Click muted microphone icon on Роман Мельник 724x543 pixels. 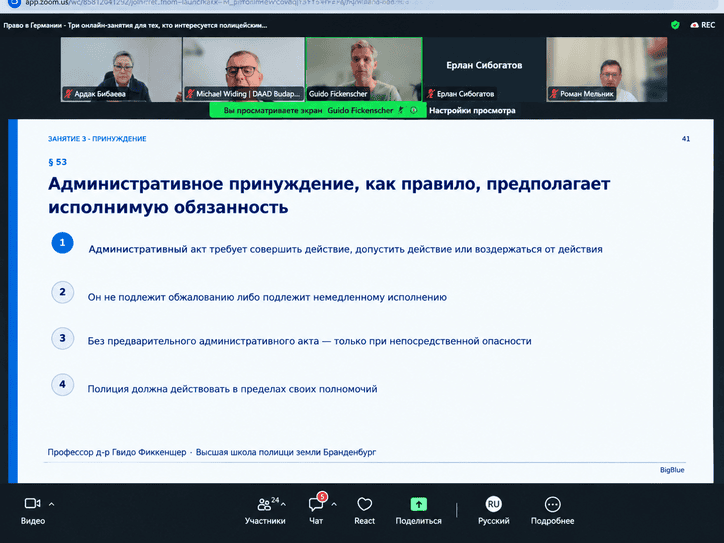(555, 94)
